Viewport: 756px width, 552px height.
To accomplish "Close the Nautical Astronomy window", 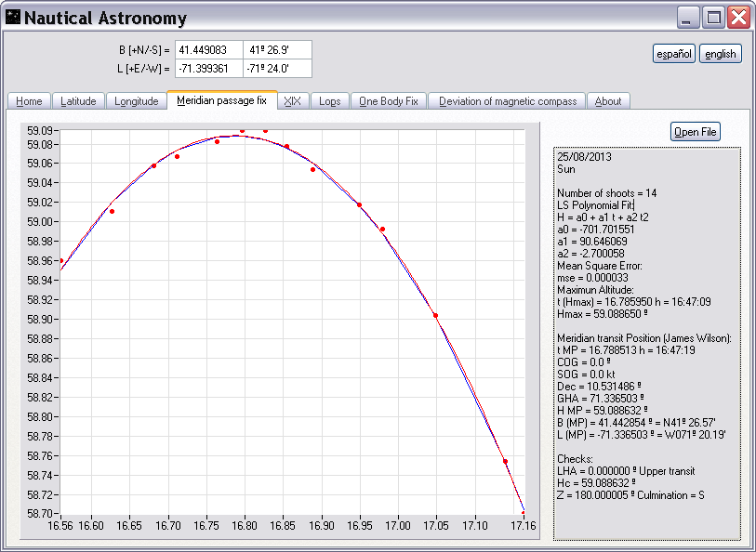I will (x=738, y=18).
